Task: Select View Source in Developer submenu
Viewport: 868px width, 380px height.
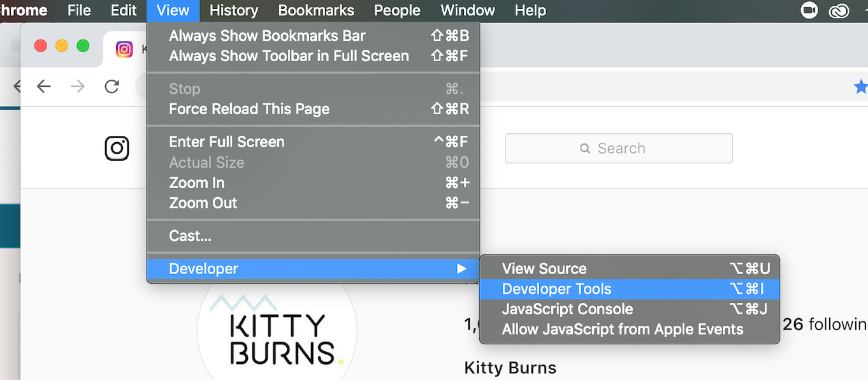Action: click(629, 268)
